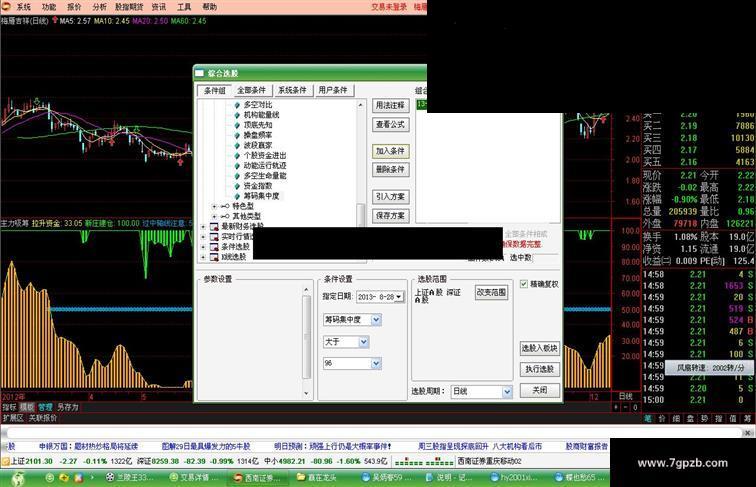
Task: Expand the 条件选股 tree node
Action: [x=203, y=246]
